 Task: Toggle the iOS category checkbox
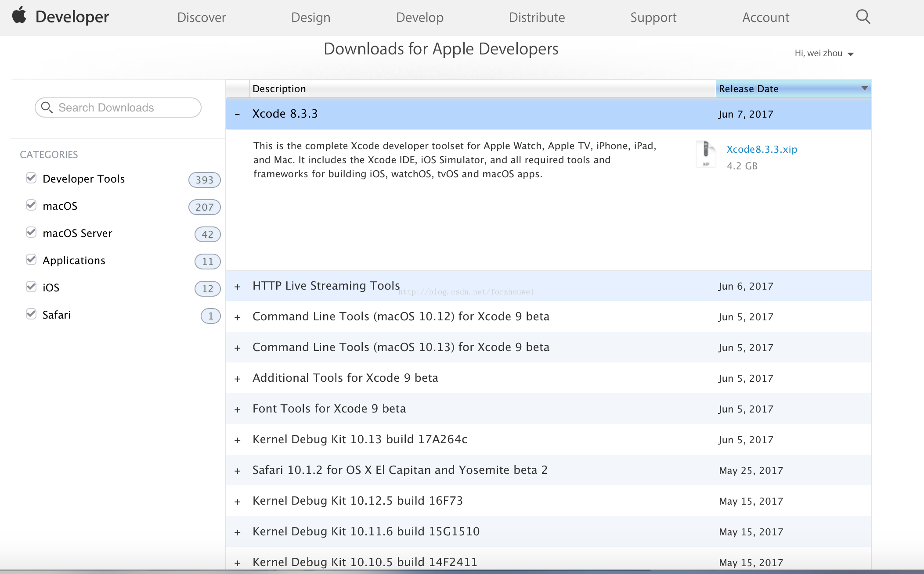click(x=31, y=287)
